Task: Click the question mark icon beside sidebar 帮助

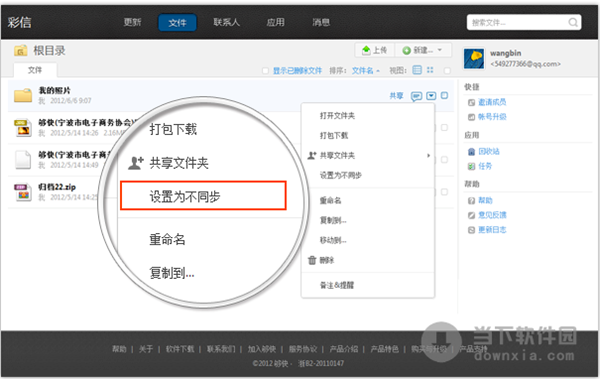Action: [471, 201]
